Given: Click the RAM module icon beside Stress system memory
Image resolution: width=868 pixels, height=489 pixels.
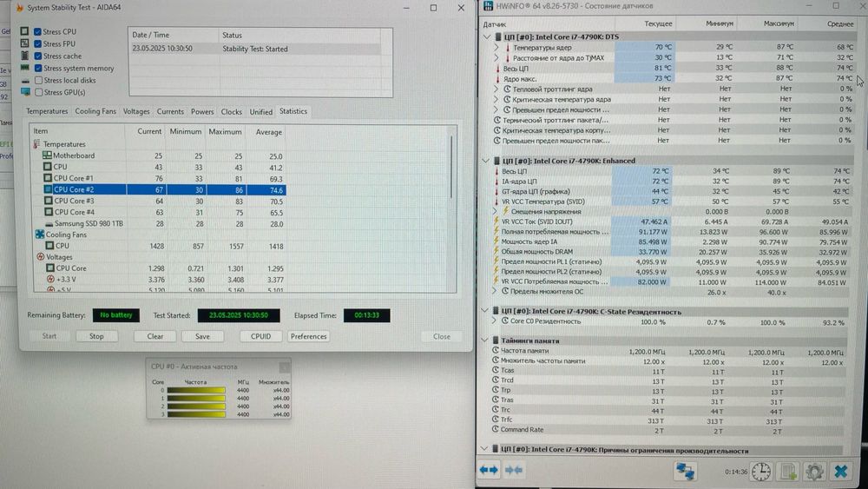Looking at the screenshot, I should 25,68.
